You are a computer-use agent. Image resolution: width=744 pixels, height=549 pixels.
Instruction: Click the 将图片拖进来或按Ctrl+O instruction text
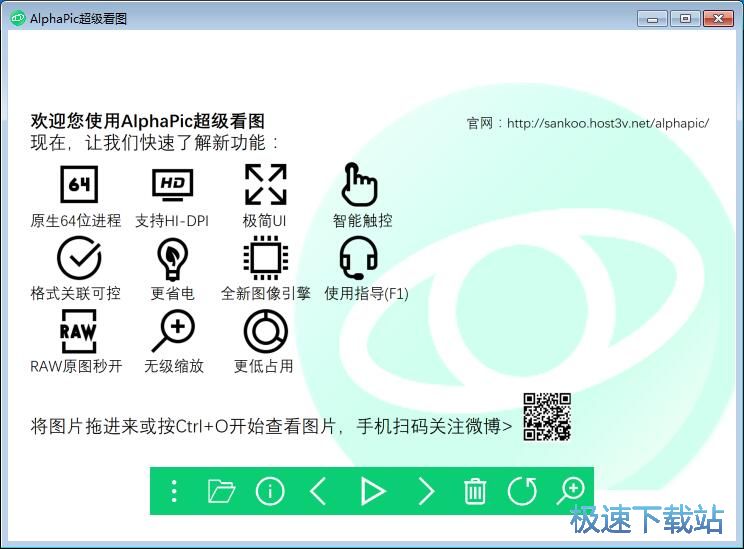click(x=183, y=426)
